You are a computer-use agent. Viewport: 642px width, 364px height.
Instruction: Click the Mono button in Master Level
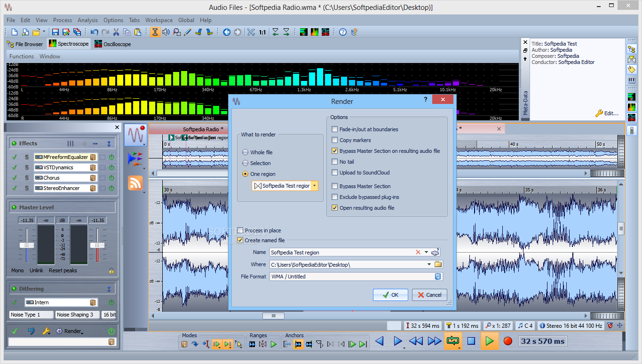pyautogui.click(x=17, y=270)
